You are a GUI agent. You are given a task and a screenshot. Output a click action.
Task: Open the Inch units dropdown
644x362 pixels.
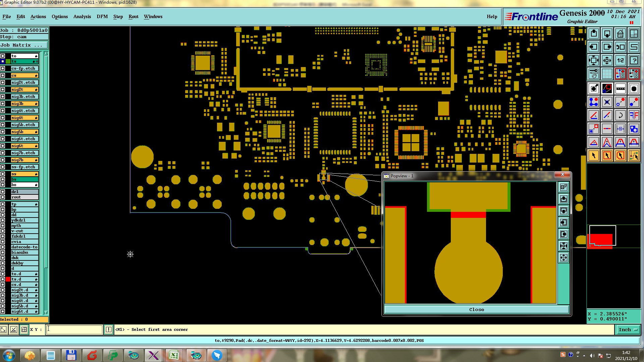click(x=628, y=329)
